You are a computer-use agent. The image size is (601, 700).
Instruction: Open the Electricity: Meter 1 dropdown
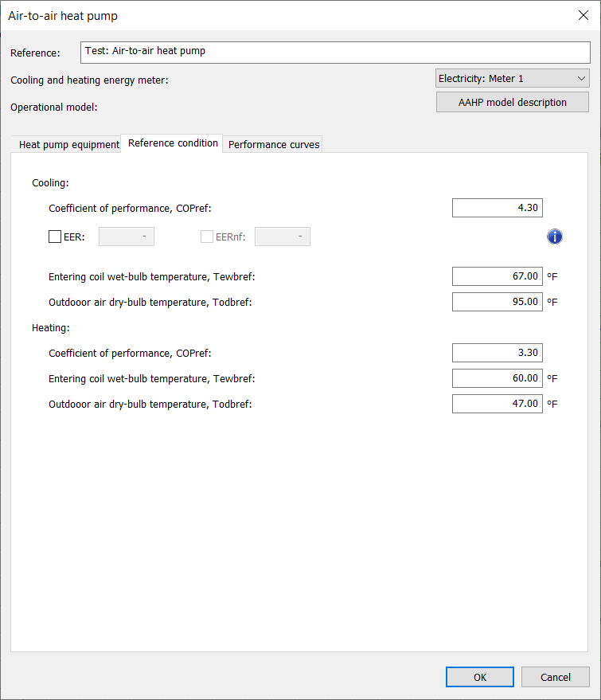pyautogui.click(x=512, y=79)
